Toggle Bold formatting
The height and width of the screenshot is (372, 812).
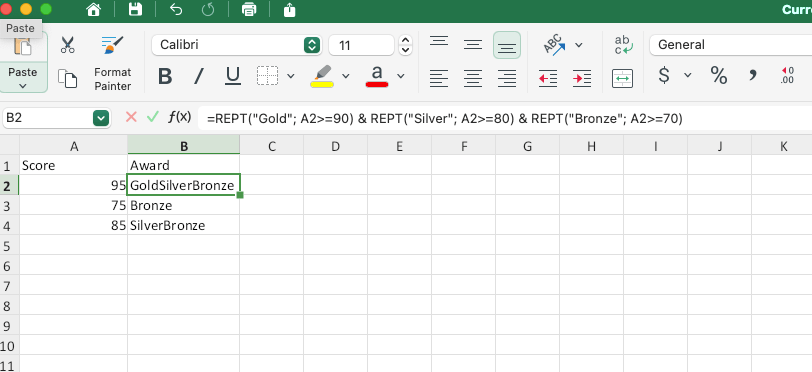(x=165, y=77)
